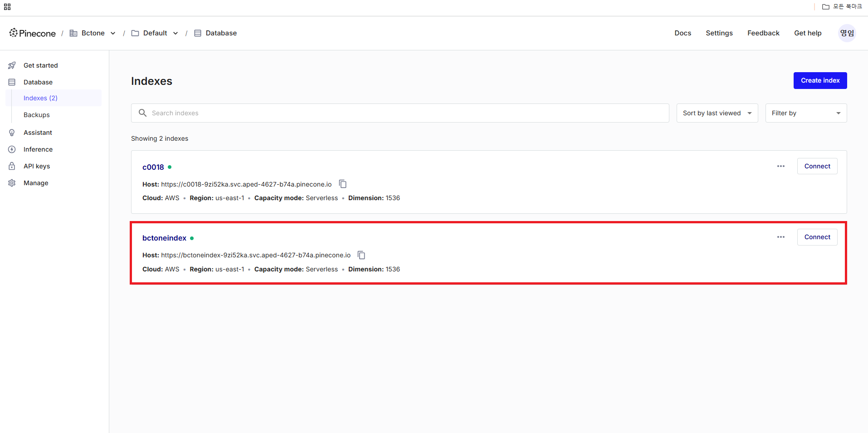
Task: Go to API keys page
Action: coord(37,166)
